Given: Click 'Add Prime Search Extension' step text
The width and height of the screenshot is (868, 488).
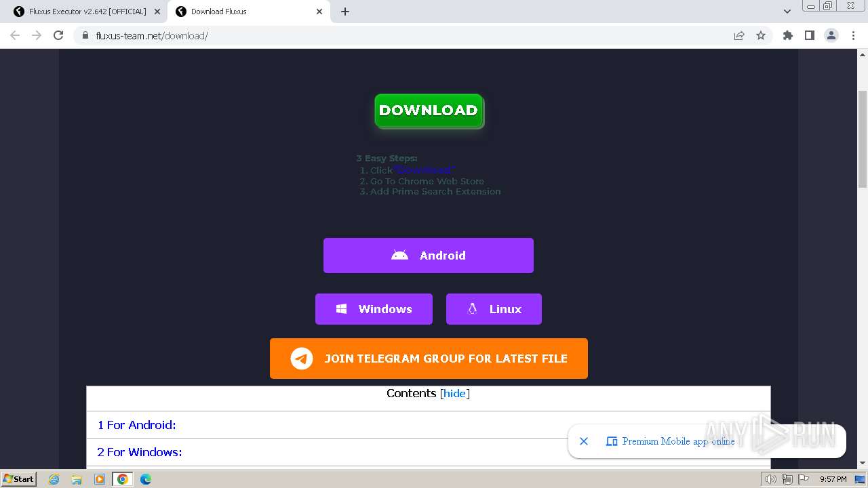Looking at the screenshot, I should click(x=435, y=192).
